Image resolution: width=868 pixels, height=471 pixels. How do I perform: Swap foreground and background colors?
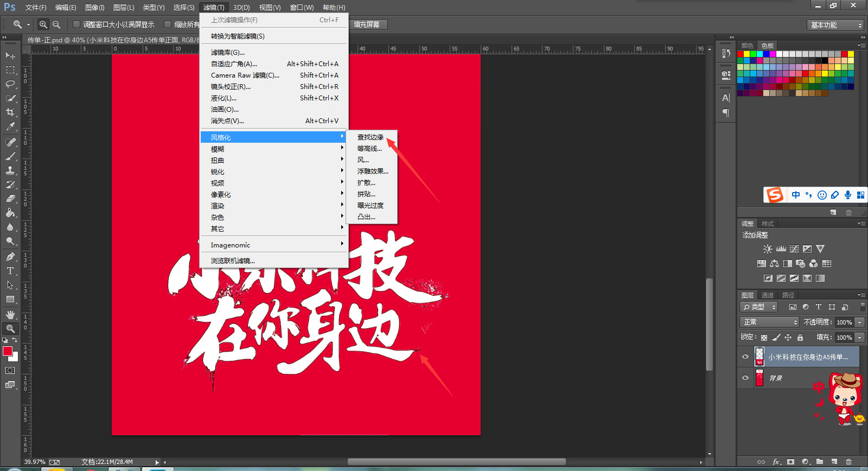[15, 340]
